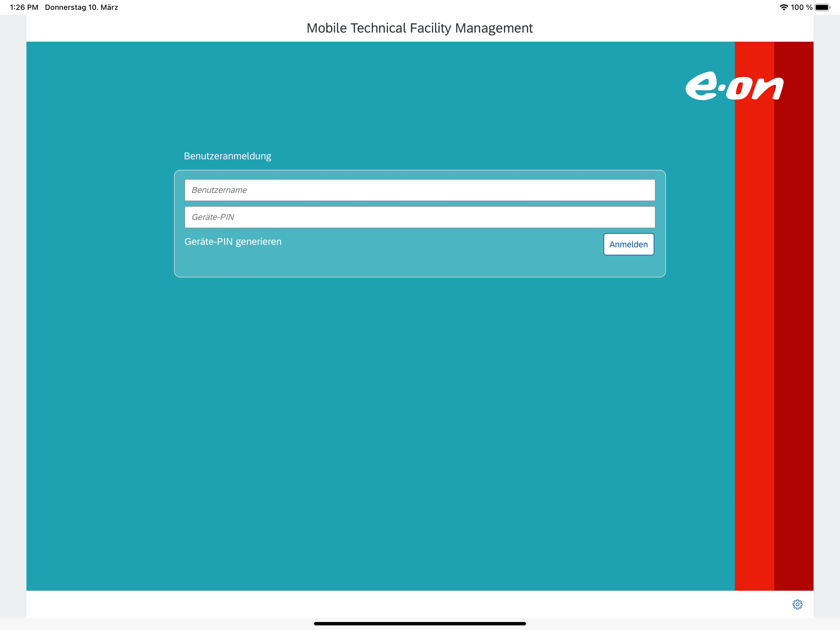Click the Anmelden button

[x=628, y=244]
